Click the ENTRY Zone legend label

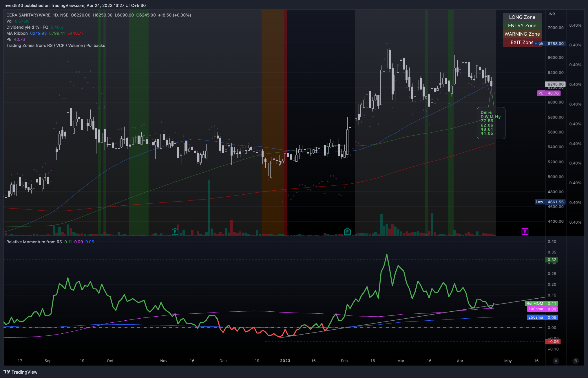[x=522, y=25]
